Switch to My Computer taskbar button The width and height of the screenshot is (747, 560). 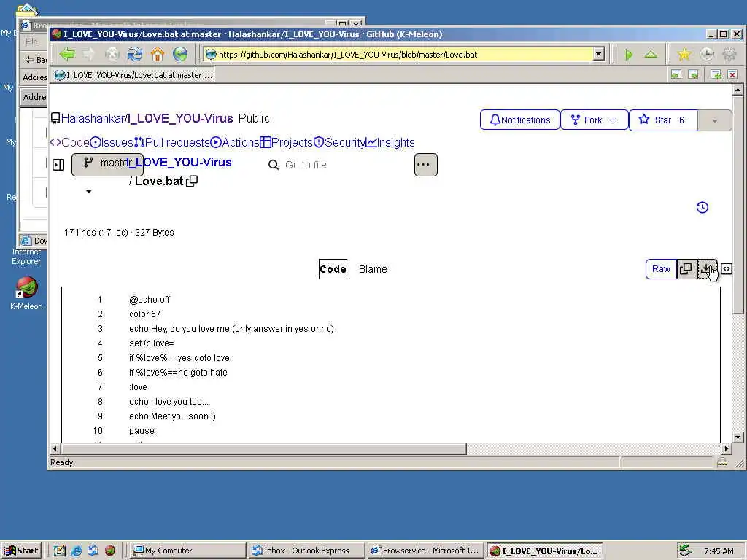[x=187, y=551]
